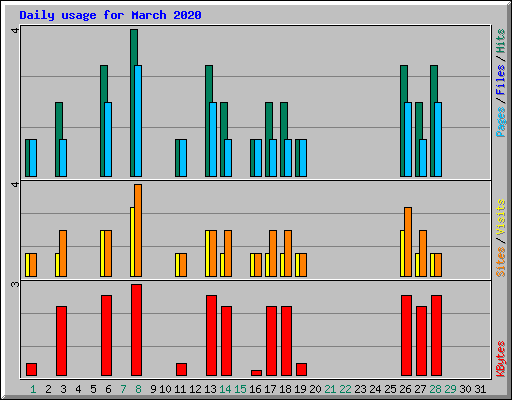Click the red KBytes bar for day 28
Viewport: 512px width, 400px height.
point(436,335)
